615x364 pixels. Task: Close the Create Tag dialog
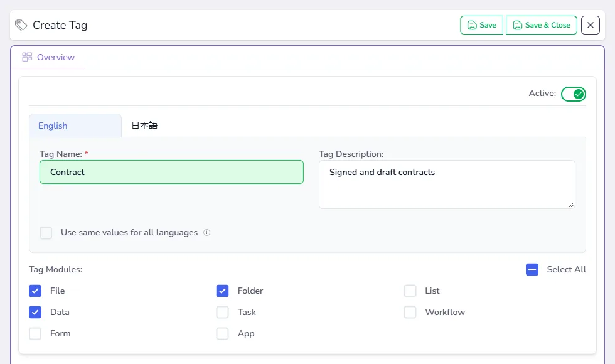click(591, 25)
